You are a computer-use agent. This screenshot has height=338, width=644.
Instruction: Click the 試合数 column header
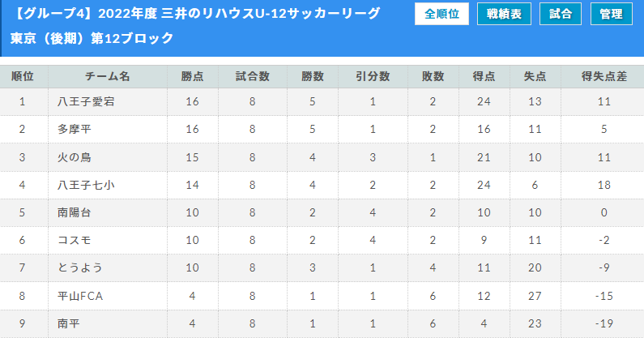pyautogui.click(x=253, y=77)
